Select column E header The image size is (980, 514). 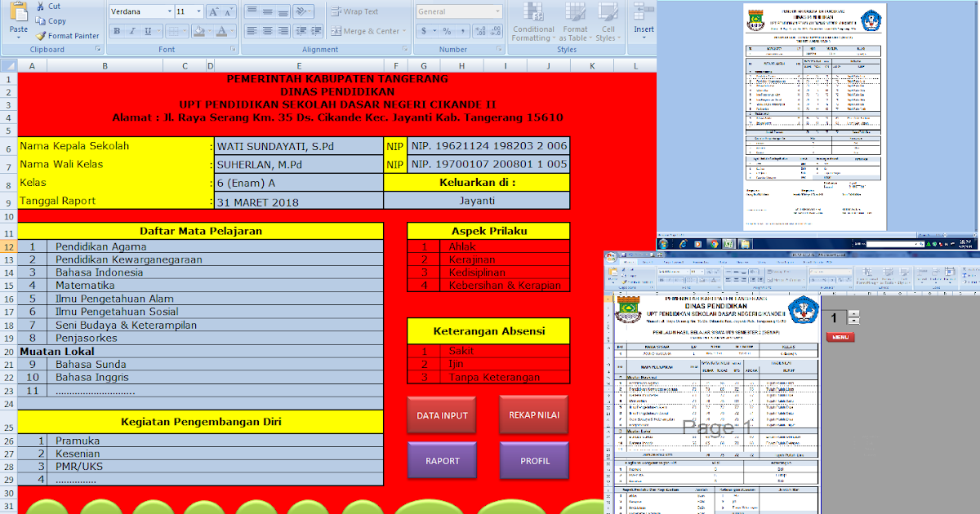click(299, 66)
